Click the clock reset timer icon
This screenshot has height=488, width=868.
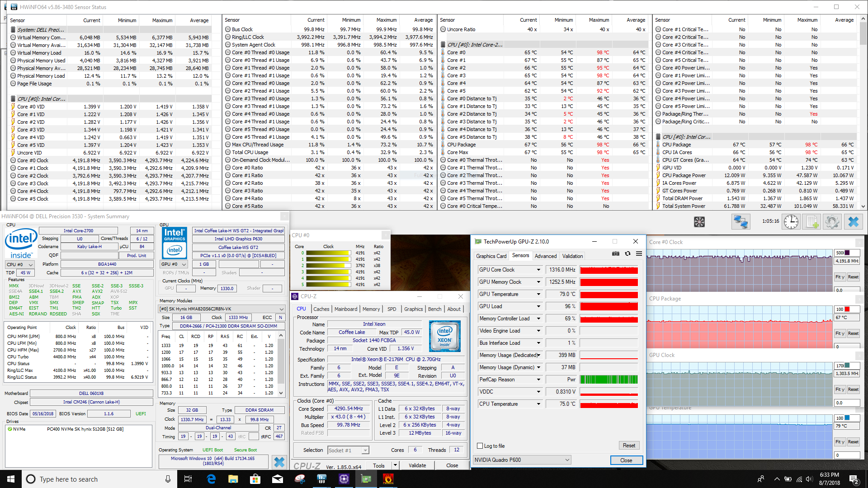(x=791, y=222)
